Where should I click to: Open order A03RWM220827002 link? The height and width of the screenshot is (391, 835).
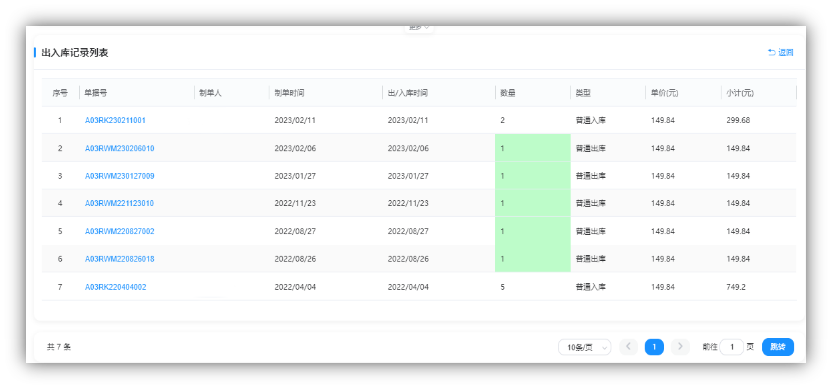119,231
